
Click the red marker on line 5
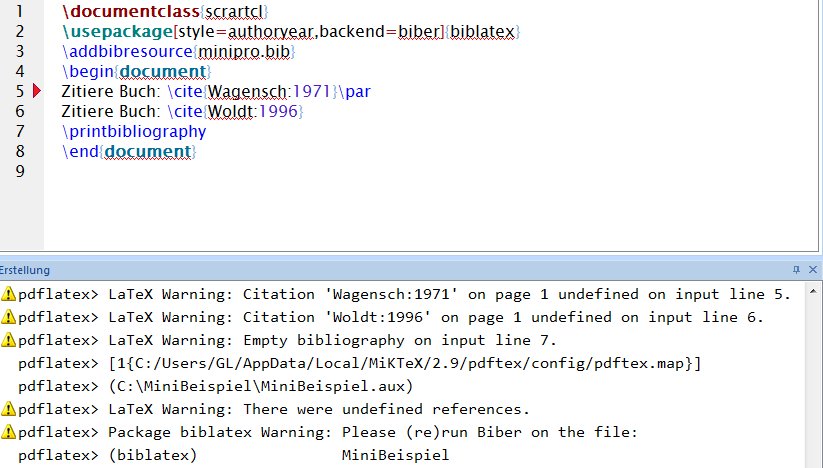[37, 92]
